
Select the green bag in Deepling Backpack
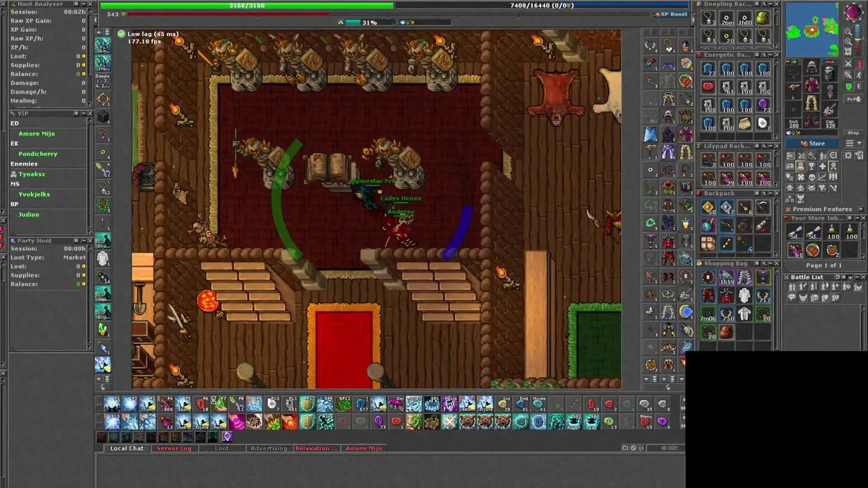[x=763, y=18]
